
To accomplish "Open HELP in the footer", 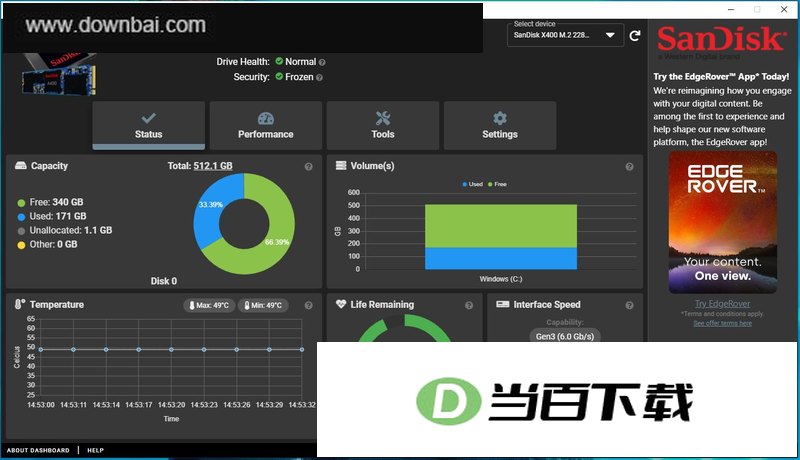I will pyautogui.click(x=95, y=450).
